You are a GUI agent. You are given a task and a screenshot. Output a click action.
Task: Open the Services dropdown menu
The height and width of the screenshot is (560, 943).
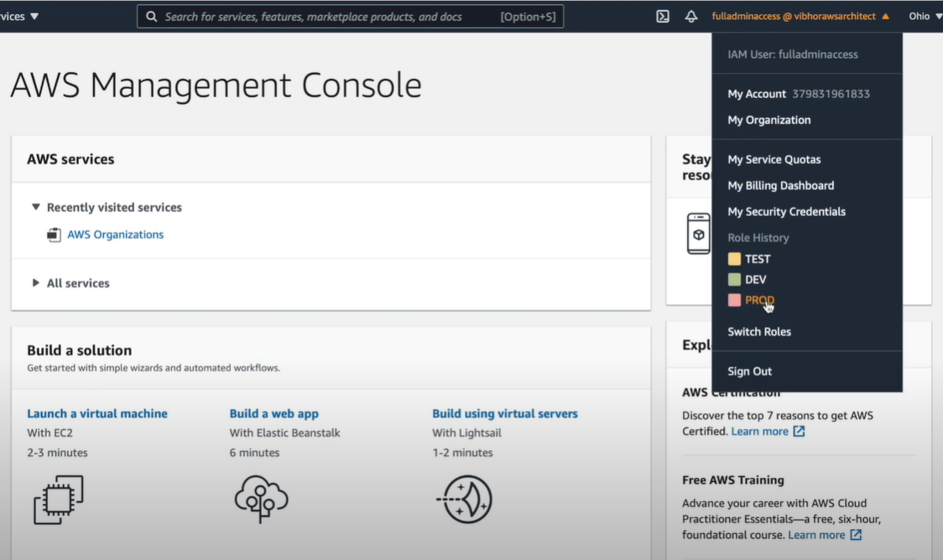pyautogui.click(x=20, y=16)
